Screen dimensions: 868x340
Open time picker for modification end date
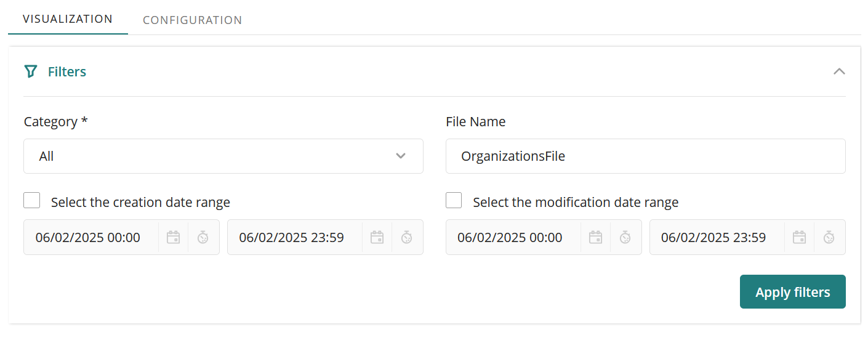tap(829, 237)
